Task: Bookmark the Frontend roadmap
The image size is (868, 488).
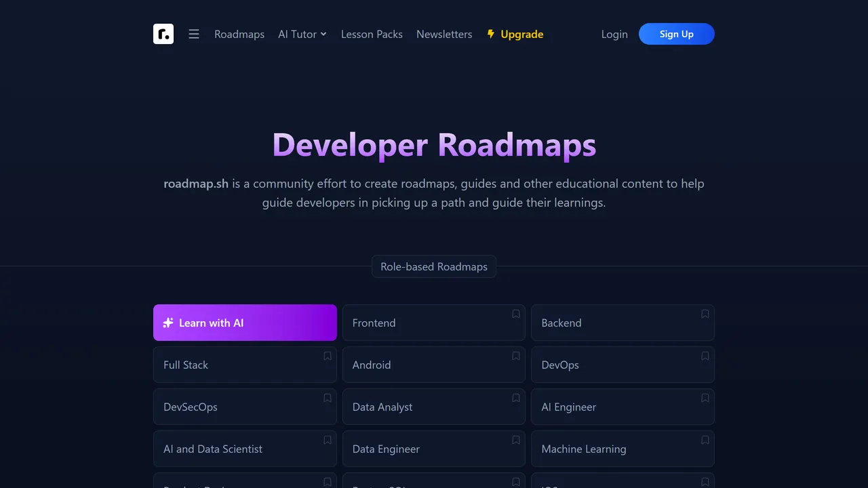Action: [x=516, y=314]
